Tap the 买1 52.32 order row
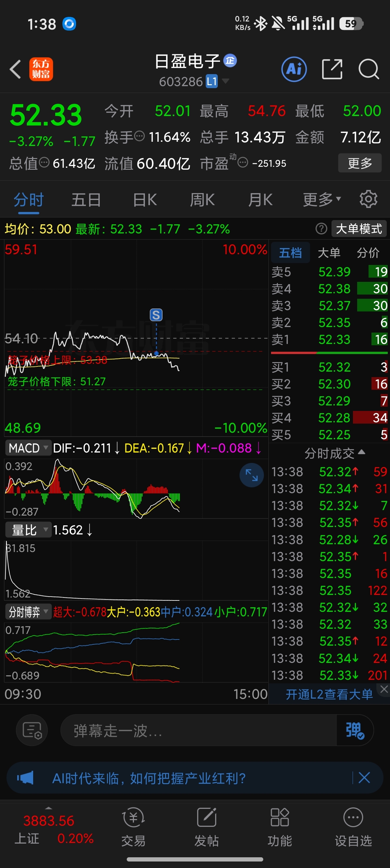Screen dimensions: 390x868 tap(329, 367)
